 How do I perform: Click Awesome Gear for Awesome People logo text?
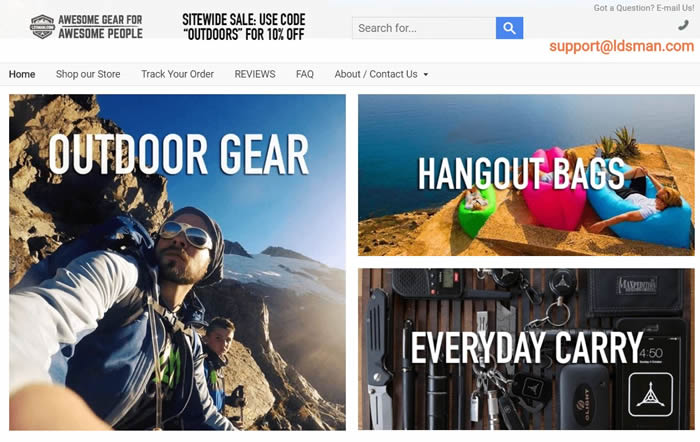coord(100,27)
